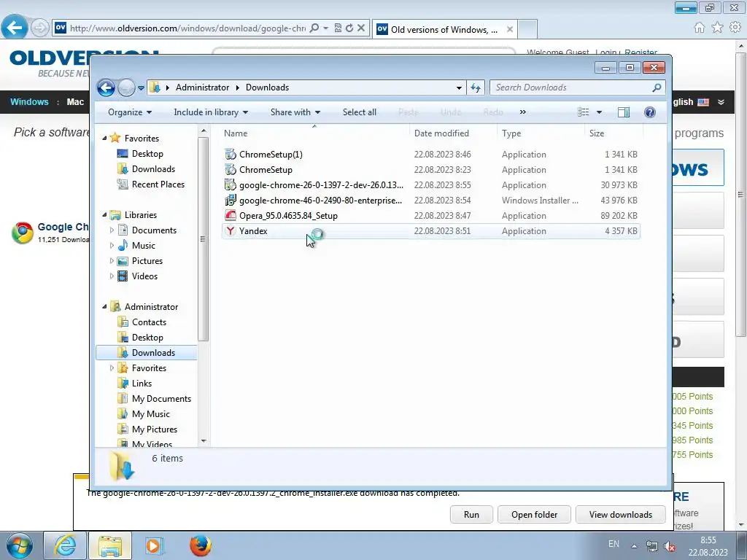747x560 pixels.
Task: Click the Explorer back arrow button
Action: [106, 87]
